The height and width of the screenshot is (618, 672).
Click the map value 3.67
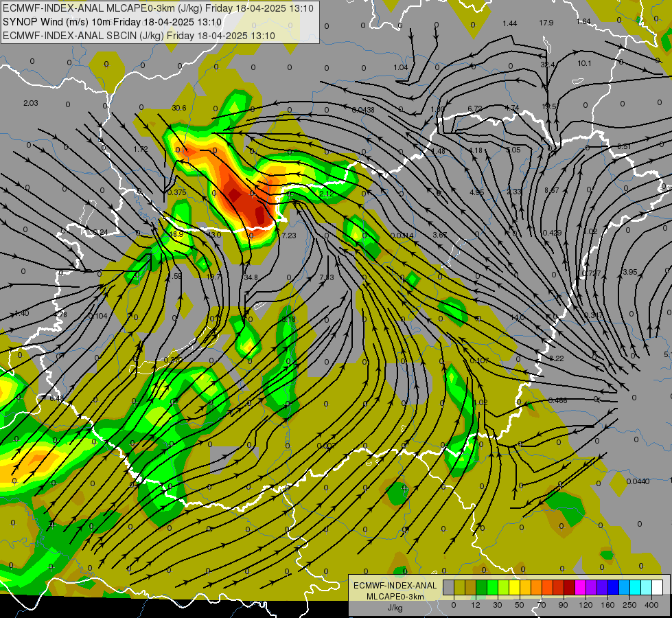[x=440, y=235]
